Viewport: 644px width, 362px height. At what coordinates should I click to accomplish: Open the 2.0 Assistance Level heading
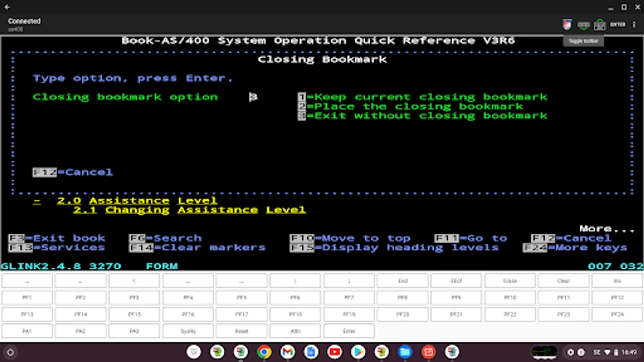137,201
